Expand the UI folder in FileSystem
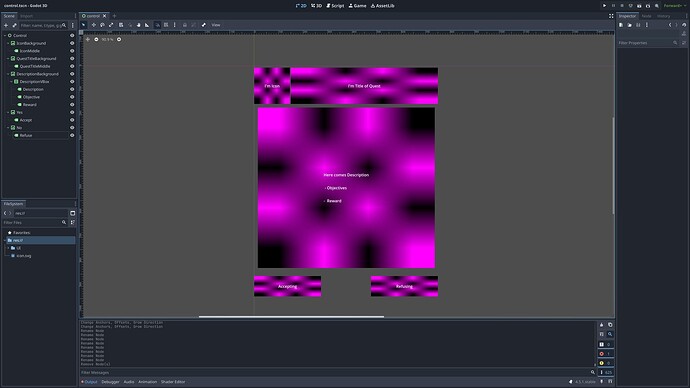 [8, 248]
